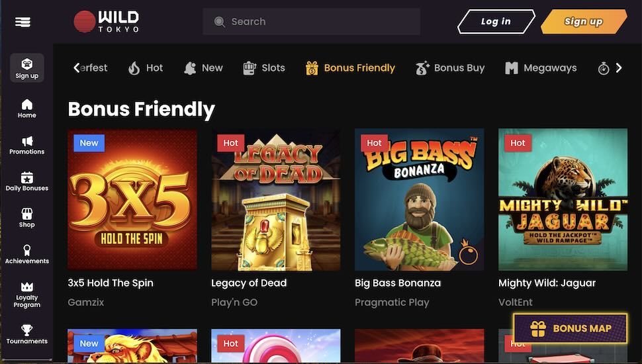642x364 pixels.
Task: Click the Legacy of Dead title link
Action: tap(249, 283)
